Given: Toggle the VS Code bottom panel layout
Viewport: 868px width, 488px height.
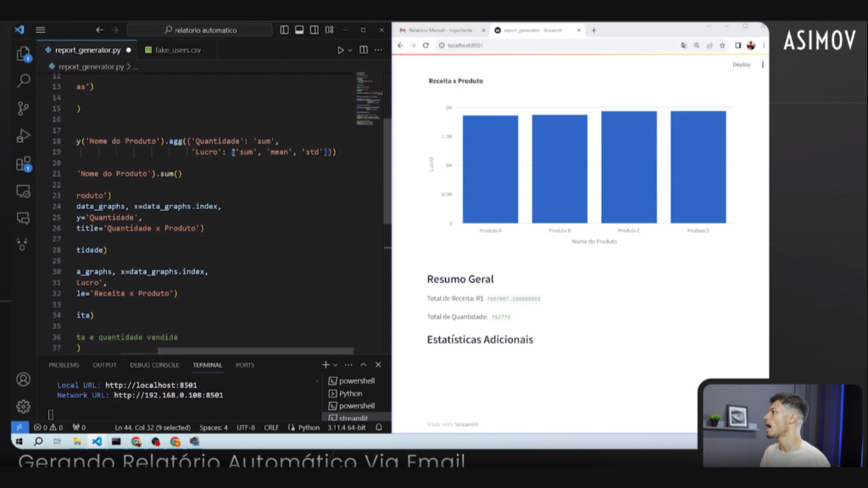Looking at the screenshot, I should [x=299, y=30].
